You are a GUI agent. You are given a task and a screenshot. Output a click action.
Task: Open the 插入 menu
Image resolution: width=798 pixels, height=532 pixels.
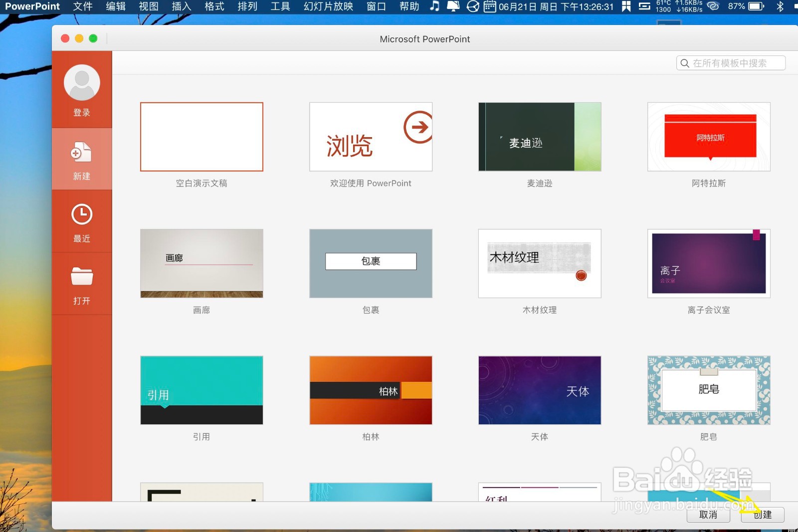click(181, 6)
